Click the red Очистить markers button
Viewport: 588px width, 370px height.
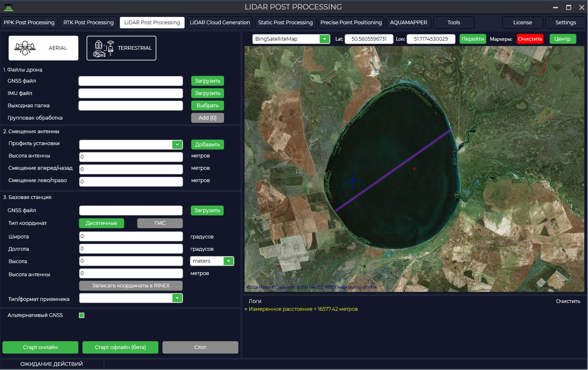click(x=530, y=39)
